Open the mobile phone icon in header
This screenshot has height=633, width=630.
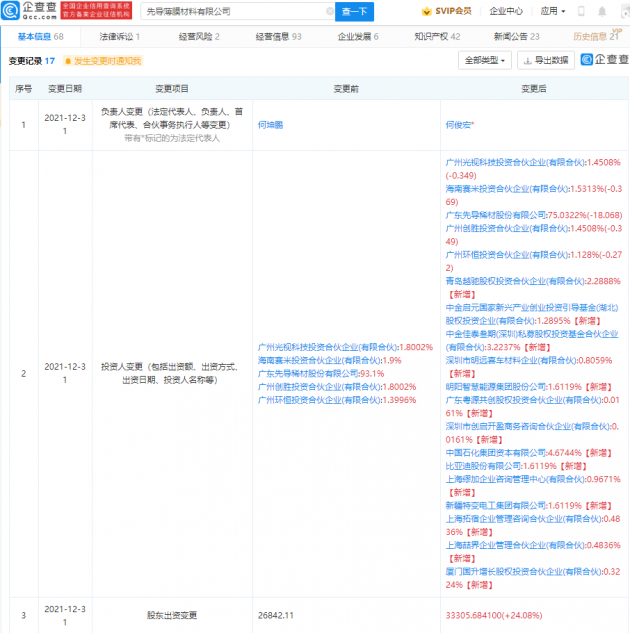pos(581,11)
